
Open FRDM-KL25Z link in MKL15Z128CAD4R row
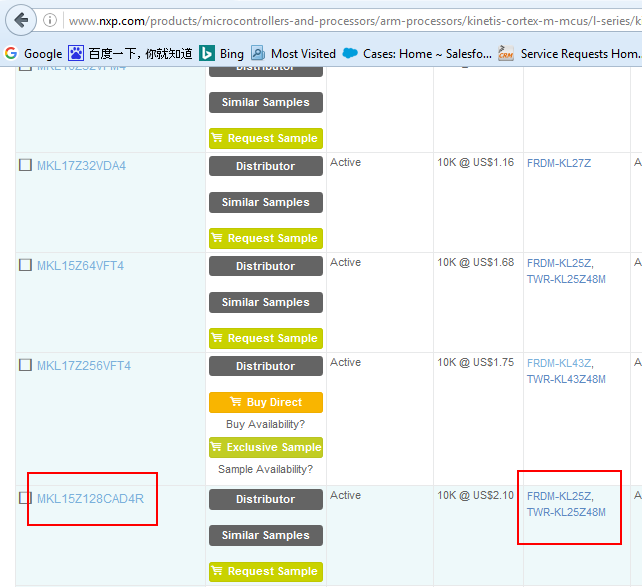point(559,496)
